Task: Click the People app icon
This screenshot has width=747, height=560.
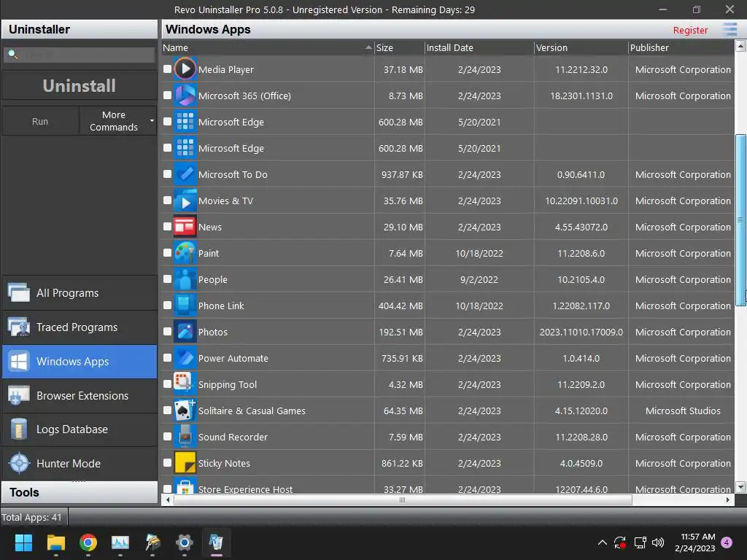Action: click(x=185, y=279)
